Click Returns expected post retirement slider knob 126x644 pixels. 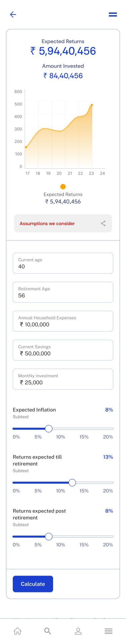coord(49,536)
